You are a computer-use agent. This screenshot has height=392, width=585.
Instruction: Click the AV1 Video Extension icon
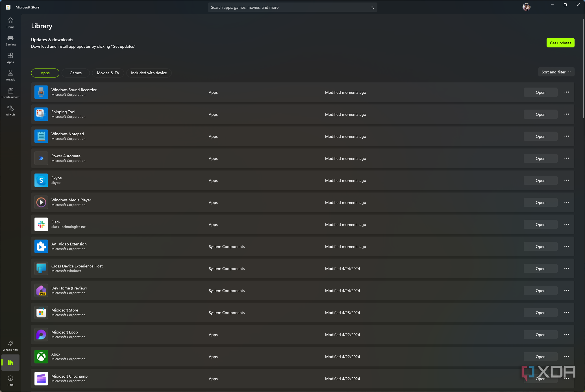41,247
